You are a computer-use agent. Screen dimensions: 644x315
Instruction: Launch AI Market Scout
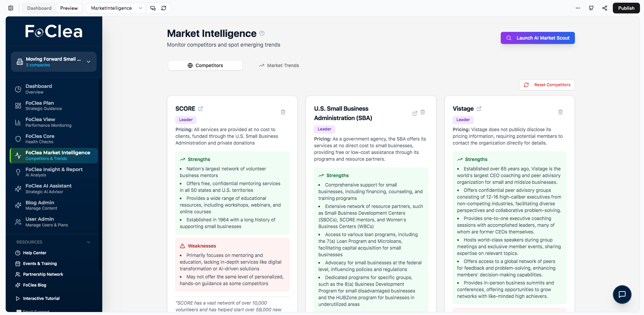click(537, 38)
